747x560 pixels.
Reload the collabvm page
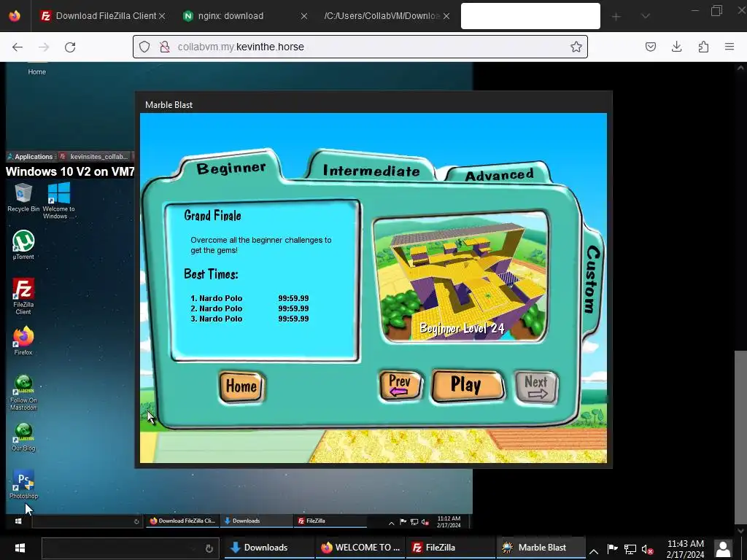pyautogui.click(x=70, y=47)
